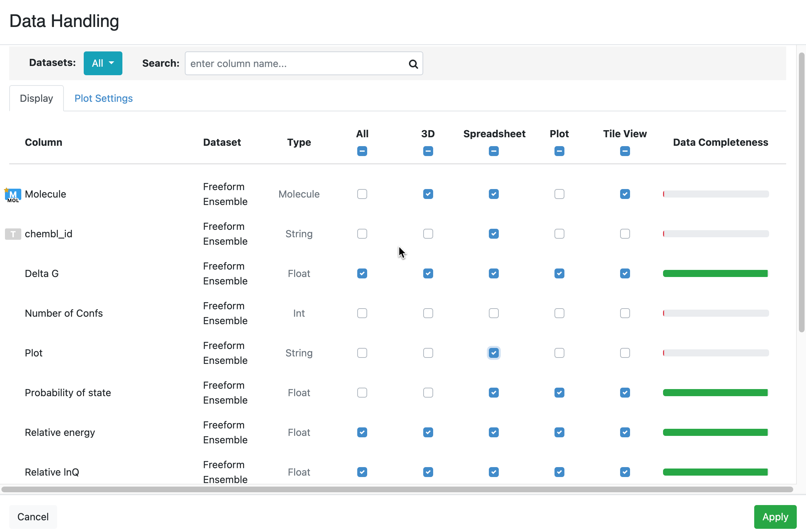Enable All for the Molecule row
806x532 pixels.
(x=362, y=194)
